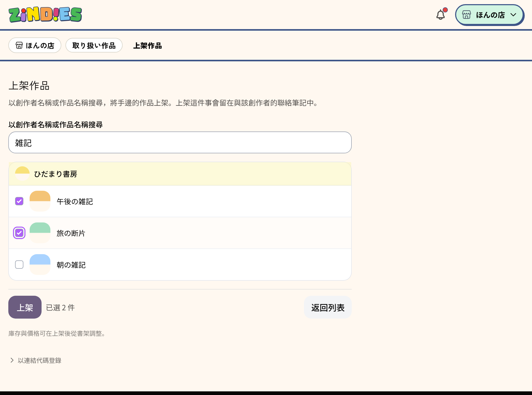
Task: Click the 旅の断片 green thumbnail
Action: 40,233
